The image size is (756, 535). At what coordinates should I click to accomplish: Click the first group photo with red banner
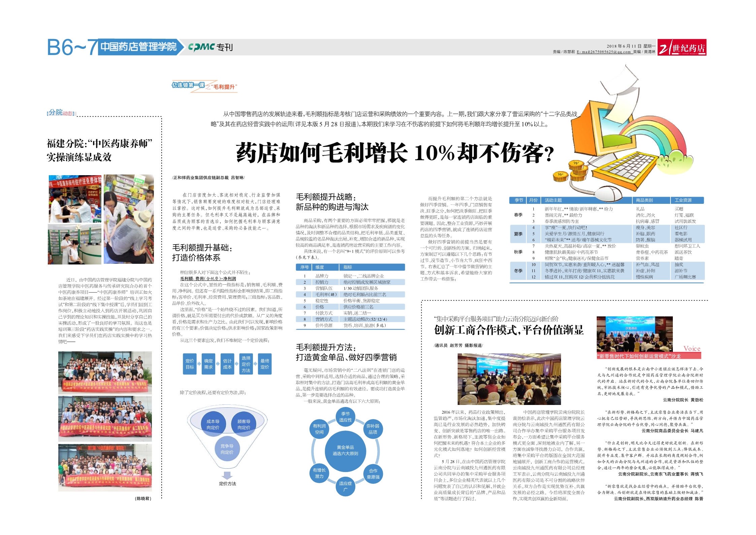(x=105, y=373)
